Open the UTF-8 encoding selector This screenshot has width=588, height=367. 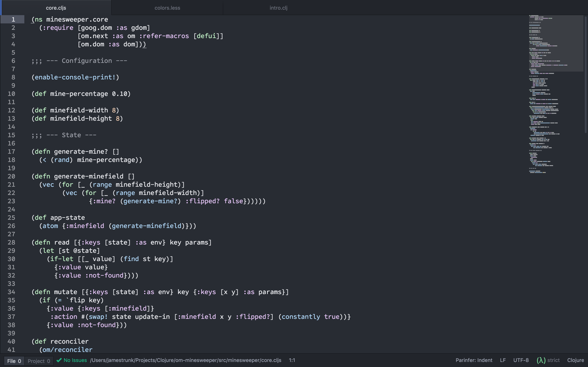pos(521,360)
